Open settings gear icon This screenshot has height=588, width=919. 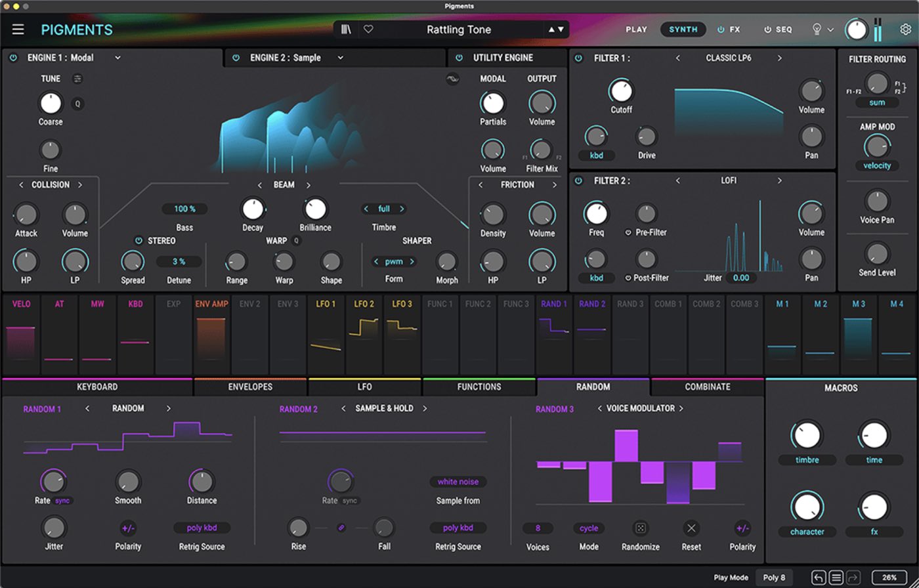[905, 30]
